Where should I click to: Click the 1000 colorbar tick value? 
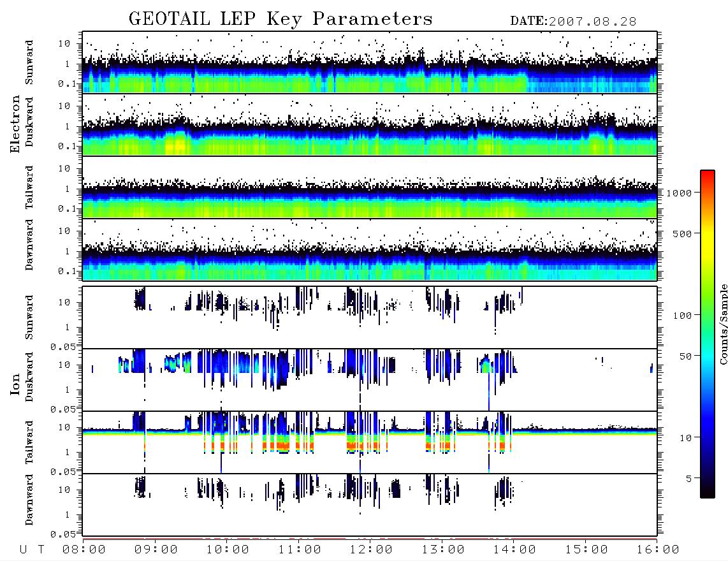point(680,193)
